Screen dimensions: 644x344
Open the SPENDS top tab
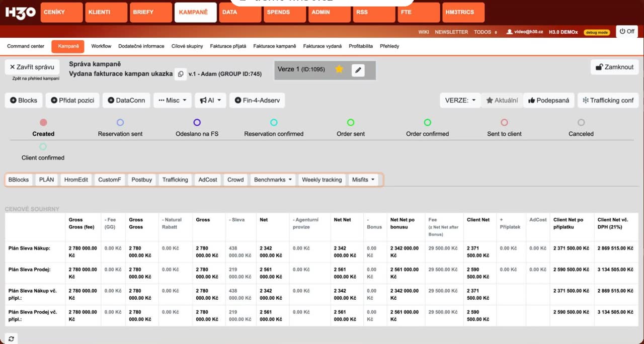coord(285,13)
